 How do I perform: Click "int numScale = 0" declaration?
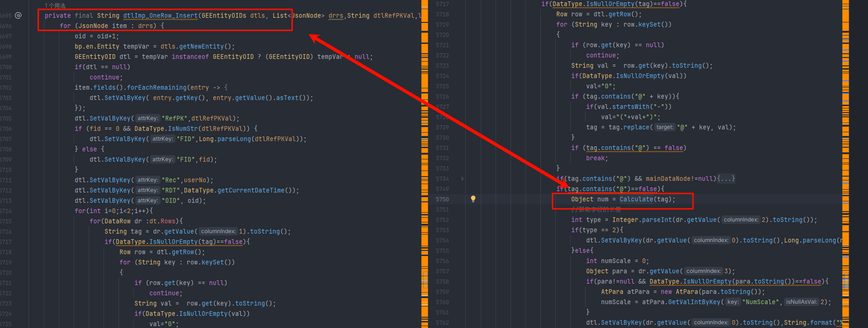618,261
